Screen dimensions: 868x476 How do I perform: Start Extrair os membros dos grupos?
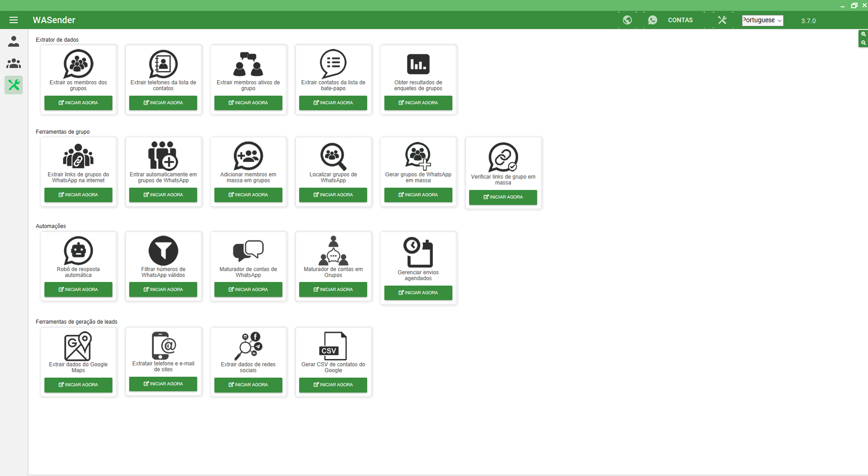[x=78, y=103]
